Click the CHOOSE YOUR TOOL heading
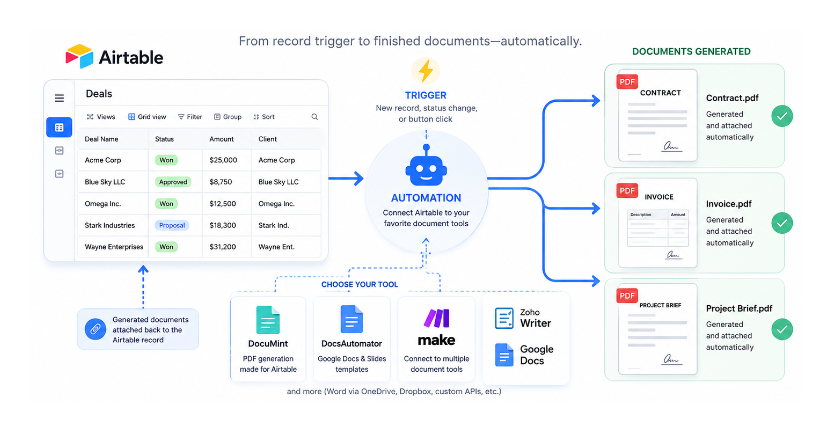The height and width of the screenshot is (431, 832). [x=360, y=285]
